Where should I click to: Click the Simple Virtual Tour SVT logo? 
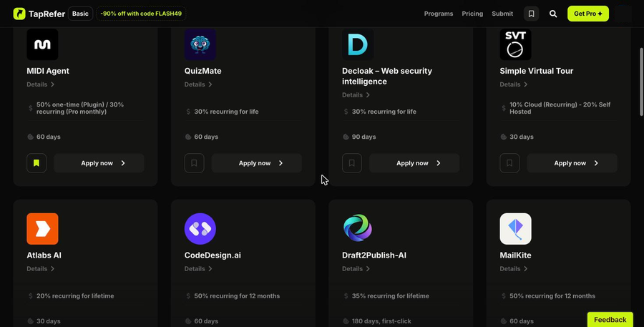515,44
